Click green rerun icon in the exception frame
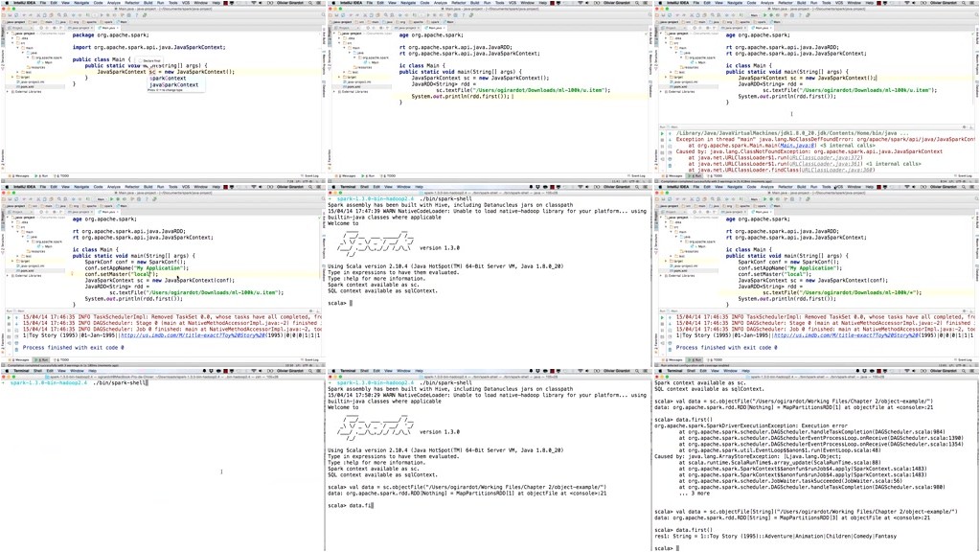The image size is (980, 552). click(x=662, y=133)
